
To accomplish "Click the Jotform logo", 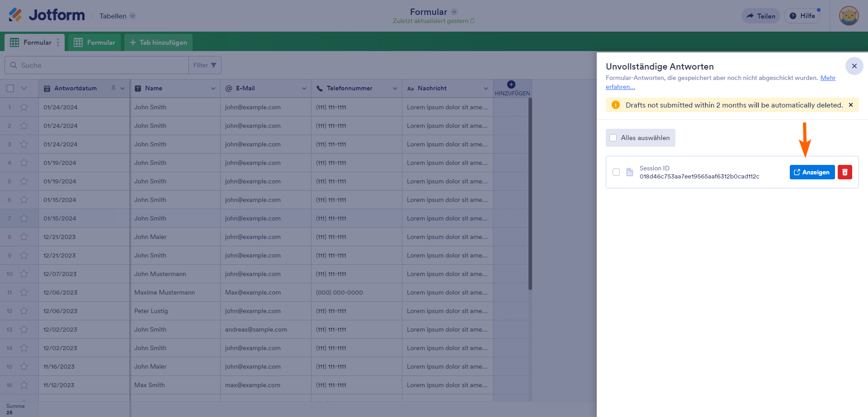I will 47,15.
